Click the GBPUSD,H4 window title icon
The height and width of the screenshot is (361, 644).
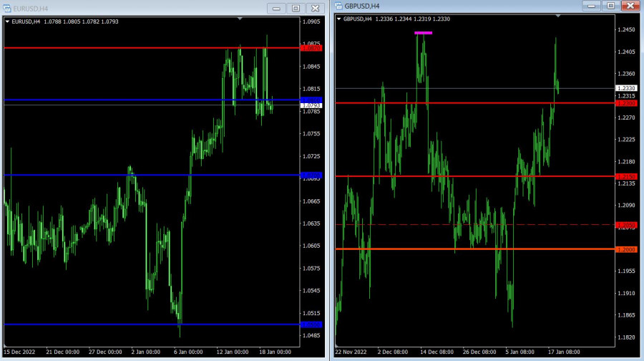click(338, 6)
